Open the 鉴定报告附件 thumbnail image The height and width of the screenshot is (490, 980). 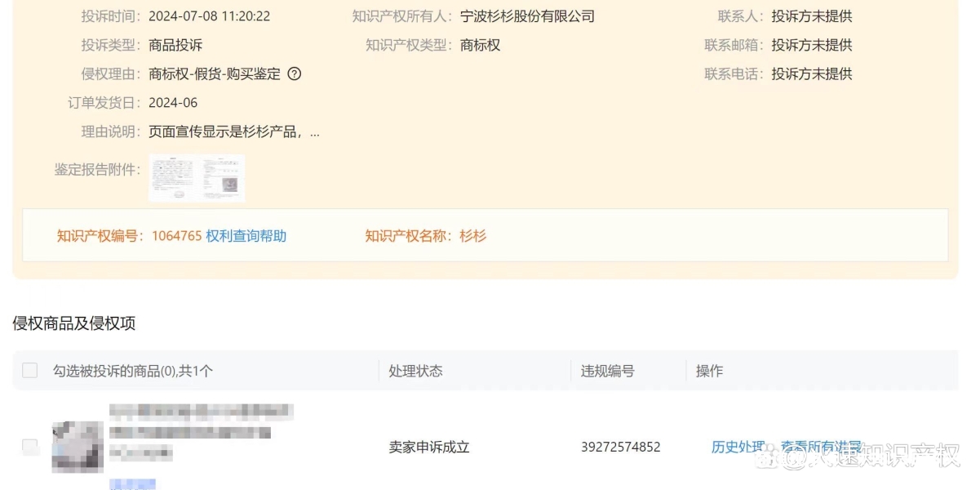tap(197, 178)
